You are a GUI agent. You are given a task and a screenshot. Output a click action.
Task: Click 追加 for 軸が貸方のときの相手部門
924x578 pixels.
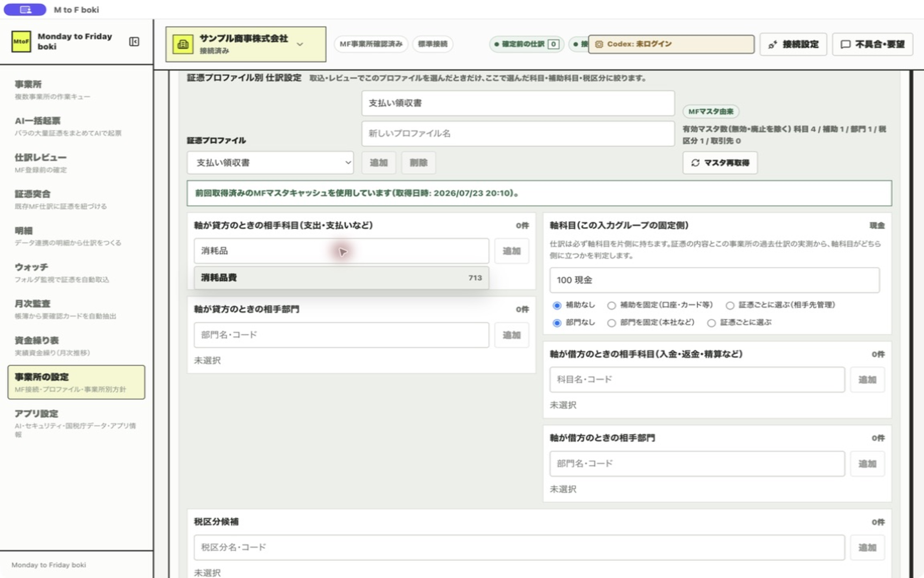click(x=512, y=335)
